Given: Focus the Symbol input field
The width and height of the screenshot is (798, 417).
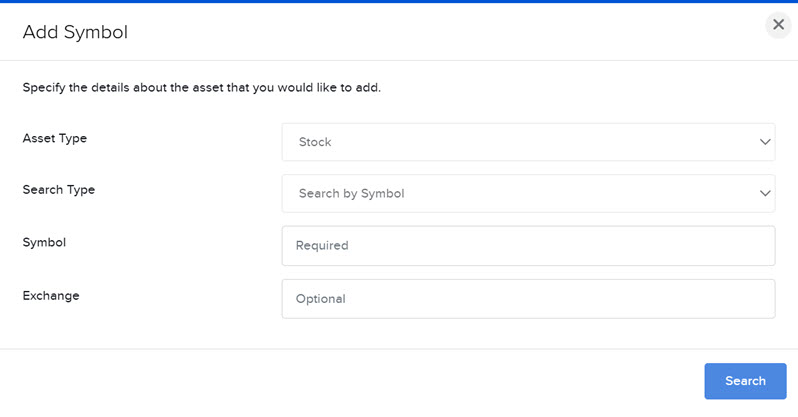Looking at the screenshot, I should [528, 245].
